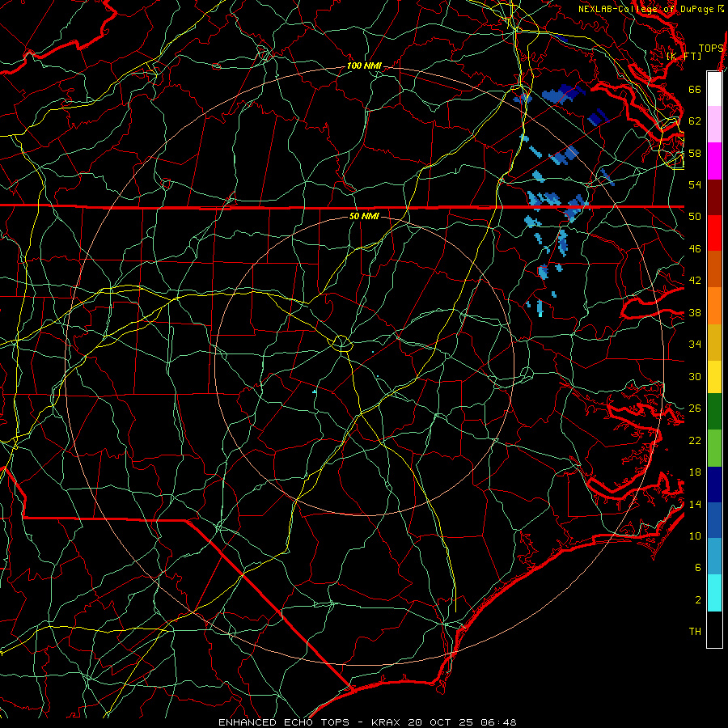This screenshot has height=728, width=728.
Task: Click the 06:48 timestamp
Action: point(499,722)
